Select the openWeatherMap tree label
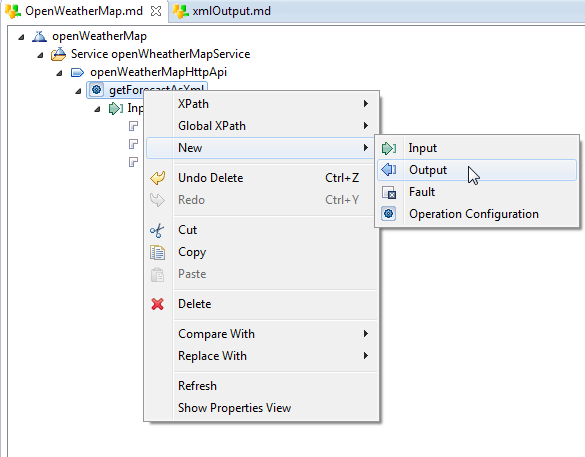The width and height of the screenshot is (585, 457). click(x=99, y=36)
